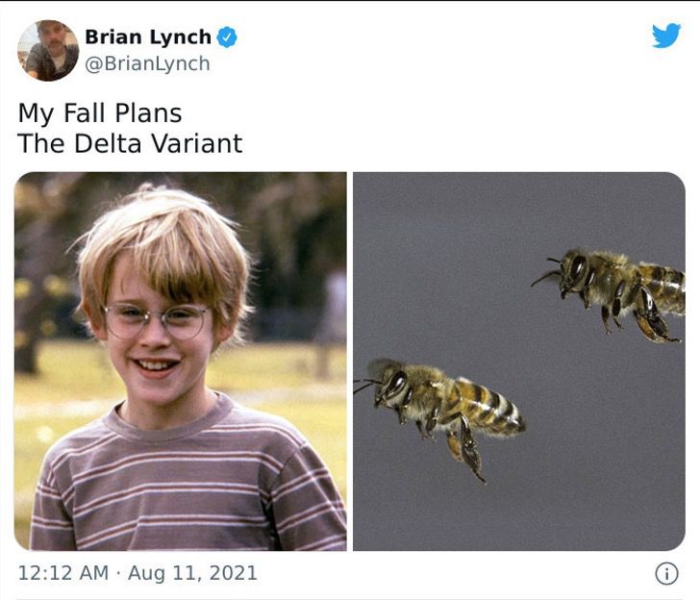This screenshot has height=600, width=700.
Task: Click the Twitter bird logo
Action: [x=665, y=36]
